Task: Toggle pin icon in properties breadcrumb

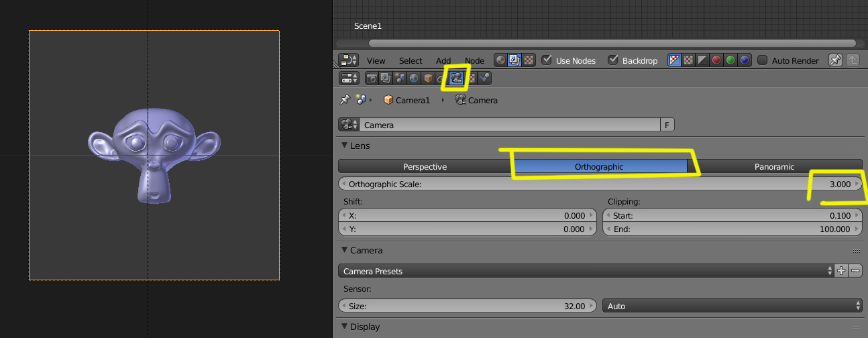Action: tap(345, 100)
